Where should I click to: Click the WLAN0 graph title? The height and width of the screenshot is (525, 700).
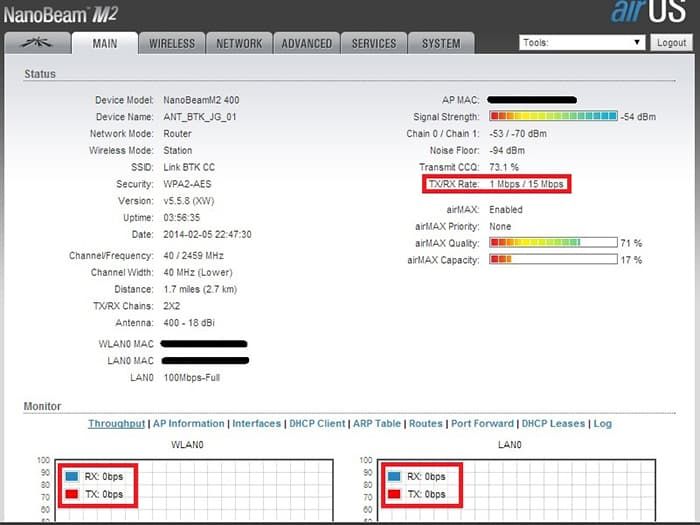click(187, 445)
